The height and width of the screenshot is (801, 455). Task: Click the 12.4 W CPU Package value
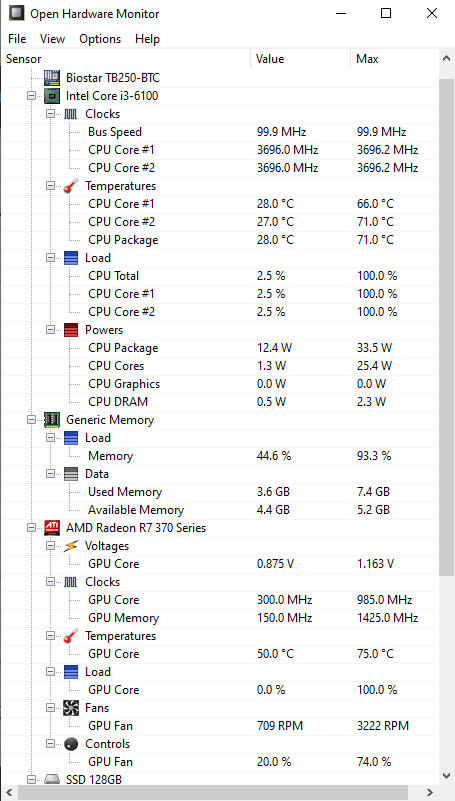coord(274,348)
